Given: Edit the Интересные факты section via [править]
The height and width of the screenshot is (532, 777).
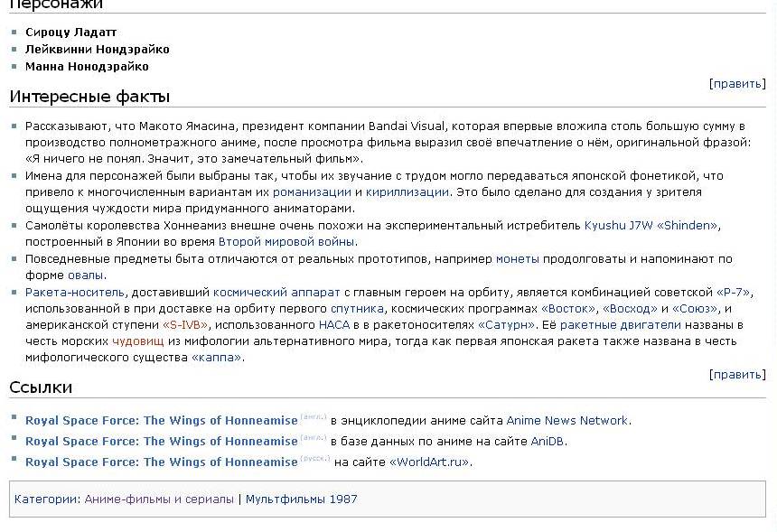Looking at the screenshot, I should click(737, 84).
